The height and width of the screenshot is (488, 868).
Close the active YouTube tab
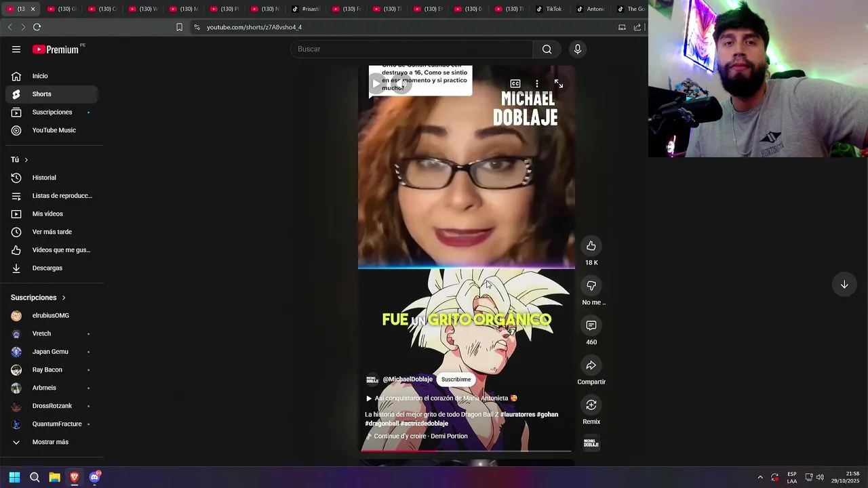pyautogui.click(x=33, y=9)
